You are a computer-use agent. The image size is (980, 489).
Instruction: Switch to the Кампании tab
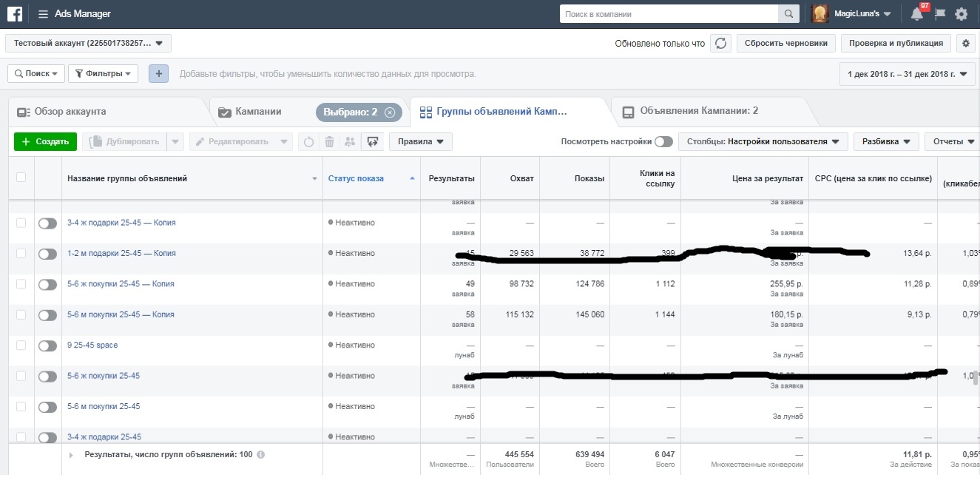(258, 112)
